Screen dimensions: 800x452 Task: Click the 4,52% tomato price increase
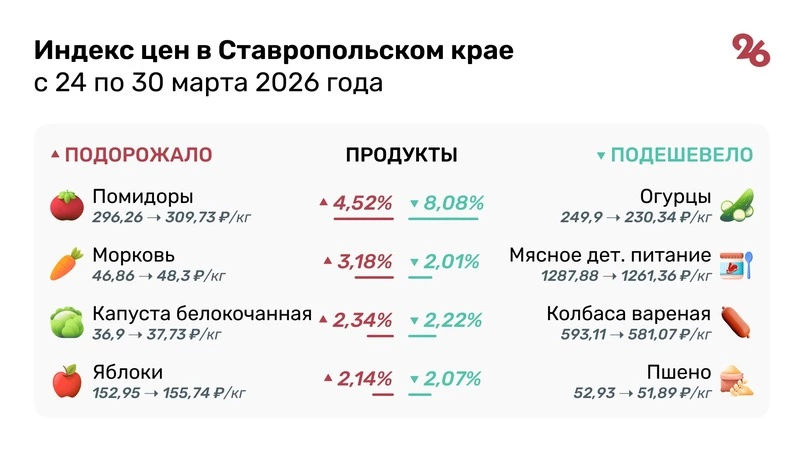[362, 203]
